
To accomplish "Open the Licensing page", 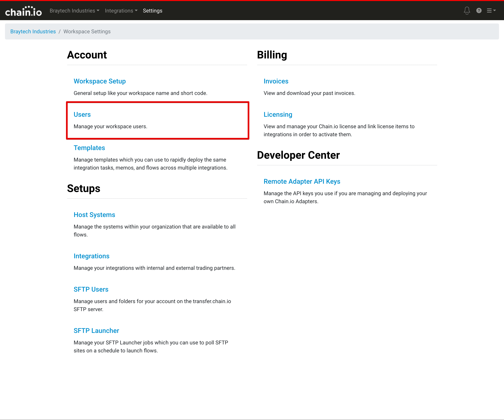I will 278,114.
